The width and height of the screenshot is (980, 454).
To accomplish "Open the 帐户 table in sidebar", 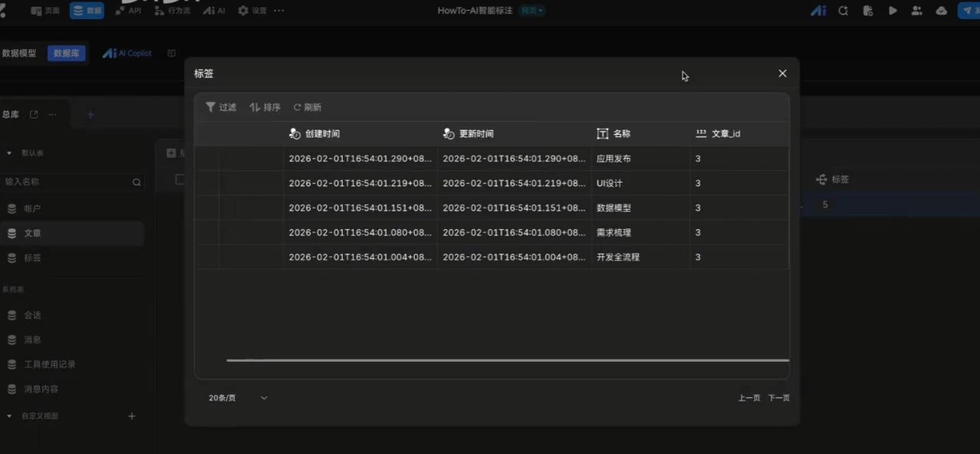I will coord(73,208).
